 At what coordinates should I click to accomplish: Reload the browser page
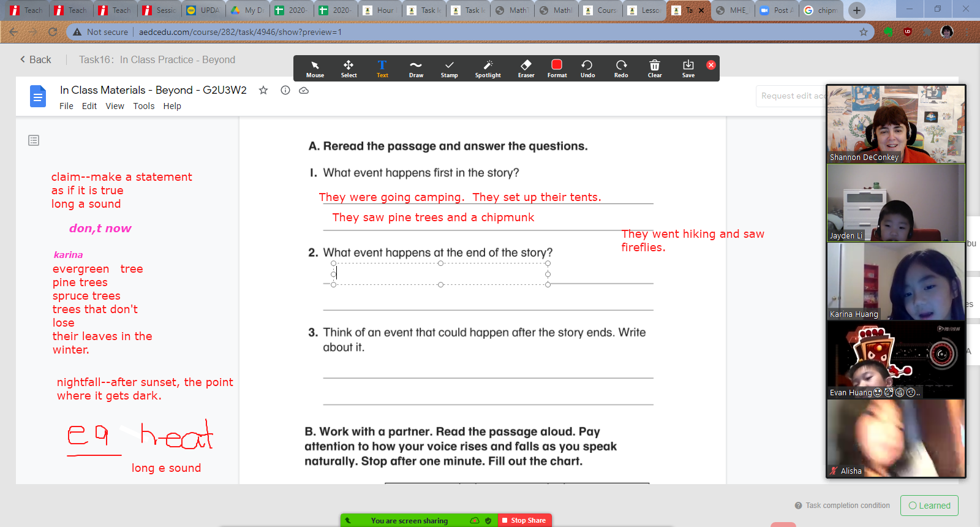(53, 32)
